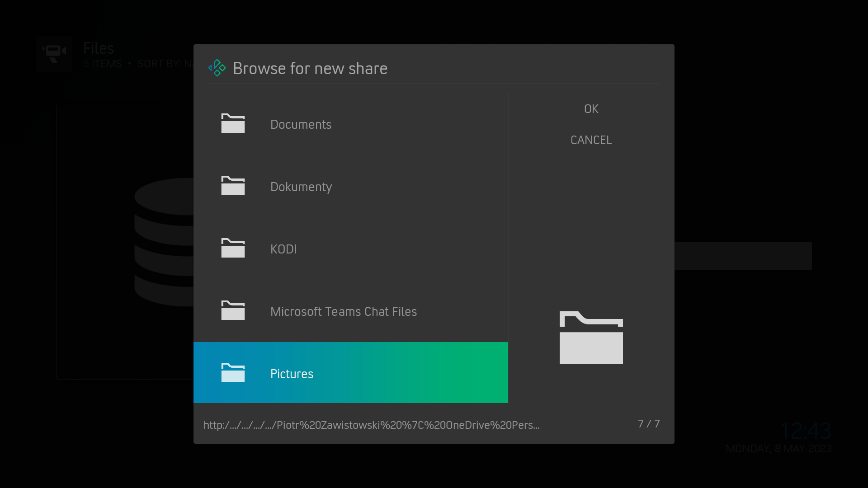Open the KODI folder
Screen dimensions: 868x488
click(283, 249)
